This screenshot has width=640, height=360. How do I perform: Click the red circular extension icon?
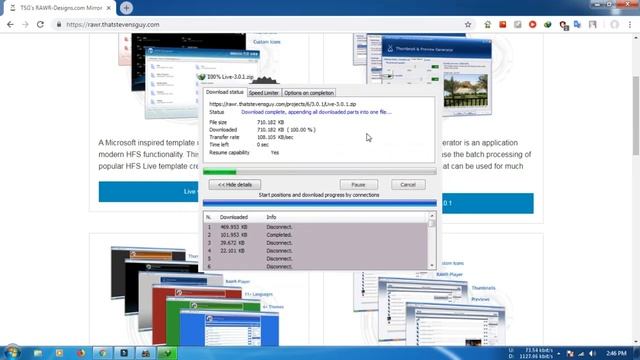pyautogui.click(x=532, y=24)
